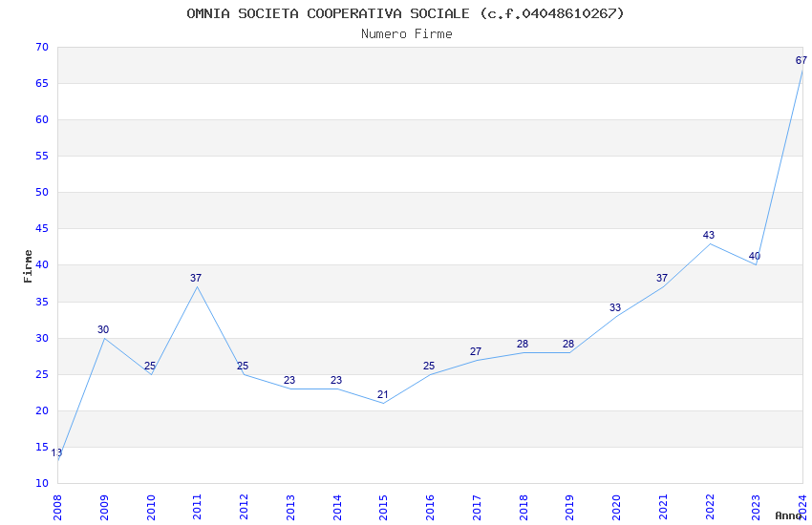Select the 2022 x-axis year label
The width and height of the screenshot is (812, 525).
710,506
